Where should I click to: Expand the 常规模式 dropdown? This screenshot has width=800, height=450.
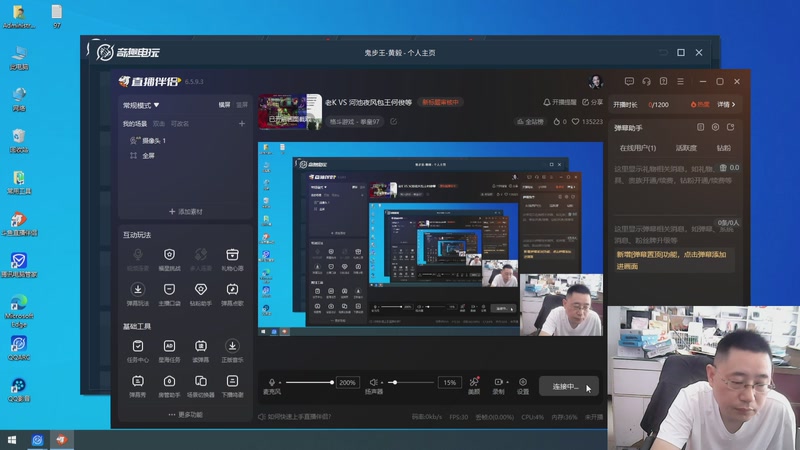141,105
